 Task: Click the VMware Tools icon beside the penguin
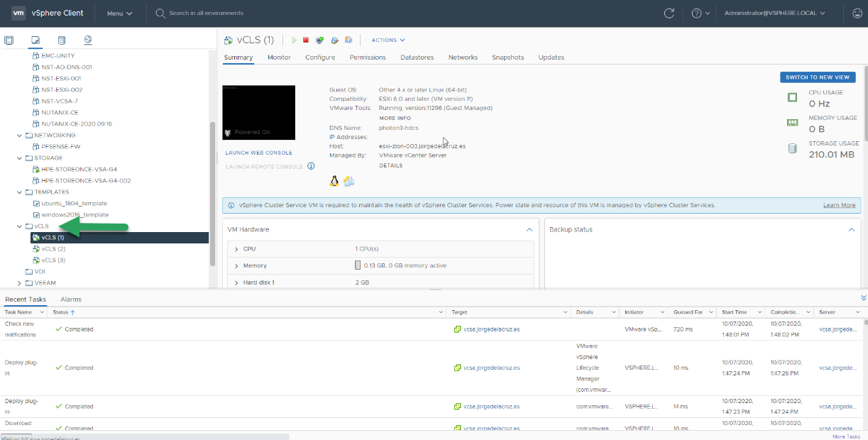(348, 181)
